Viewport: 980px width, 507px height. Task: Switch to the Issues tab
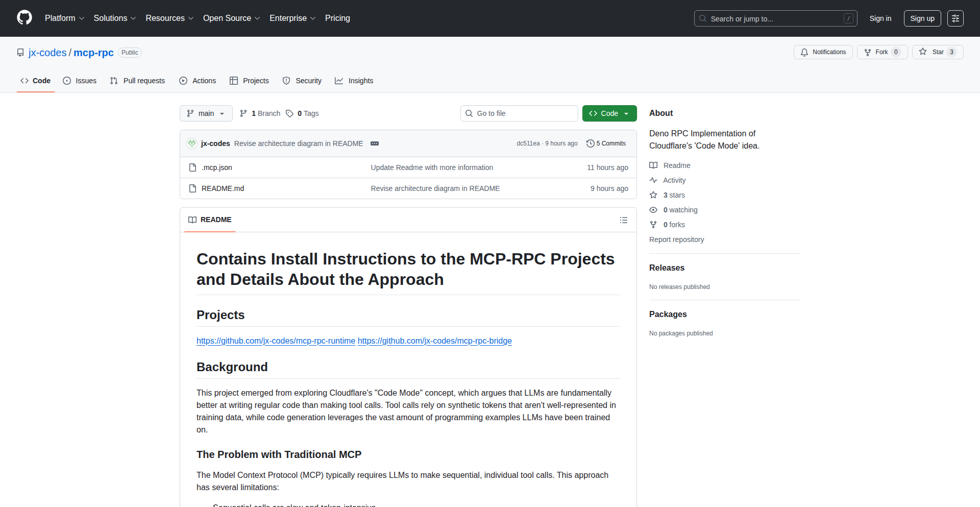(x=80, y=81)
